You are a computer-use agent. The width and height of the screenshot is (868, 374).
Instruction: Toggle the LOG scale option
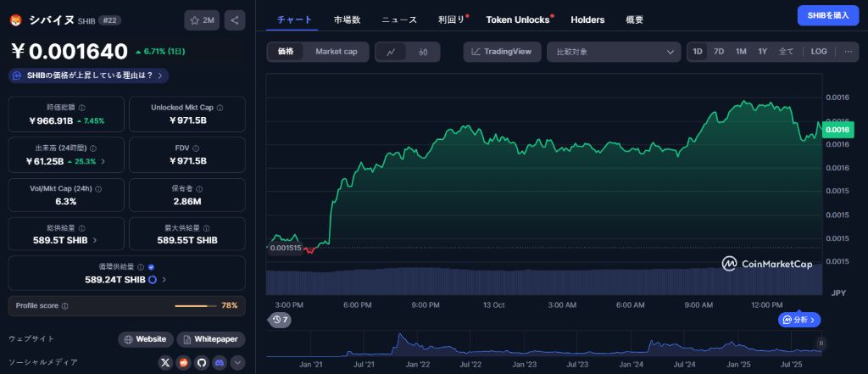point(819,52)
